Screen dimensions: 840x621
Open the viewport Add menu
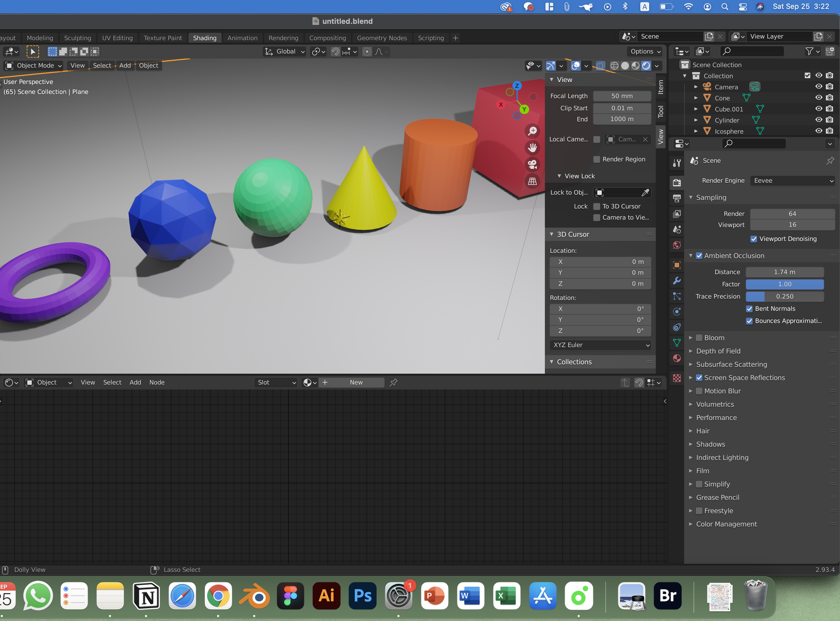tap(125, 66)
